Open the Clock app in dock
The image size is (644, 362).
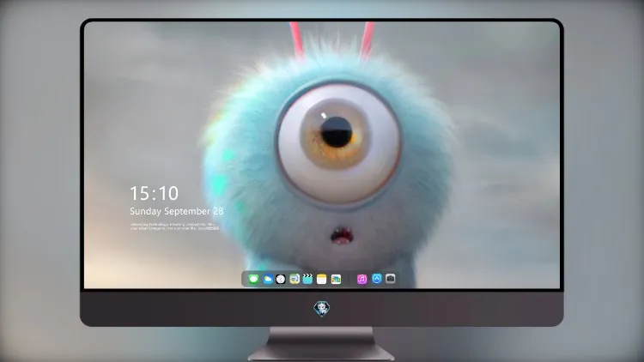281,279
